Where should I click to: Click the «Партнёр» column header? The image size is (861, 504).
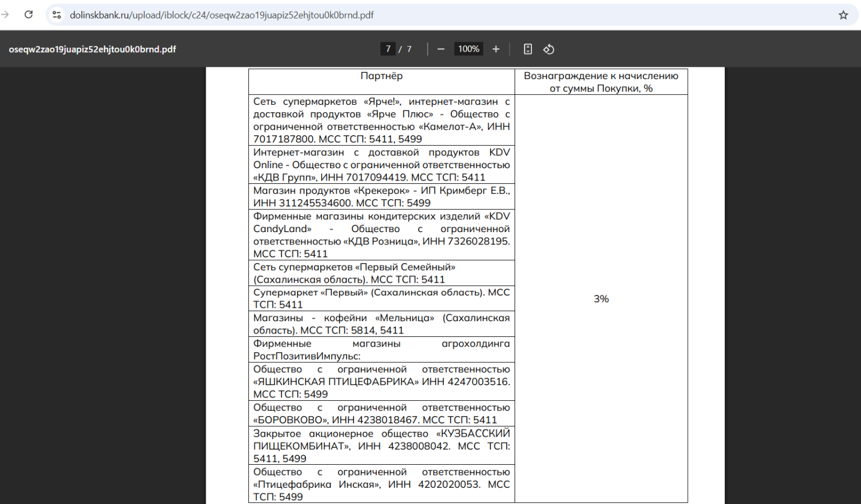381,76
